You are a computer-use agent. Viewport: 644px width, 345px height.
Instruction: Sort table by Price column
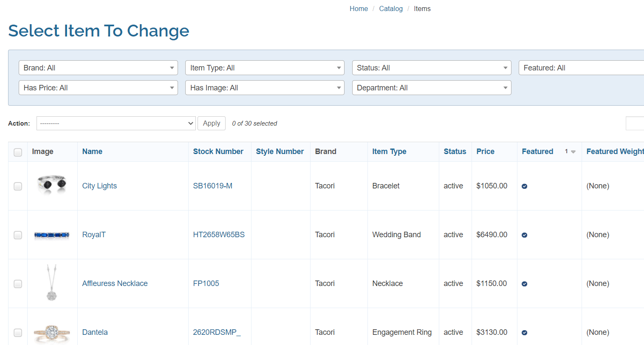coord(485,151)
